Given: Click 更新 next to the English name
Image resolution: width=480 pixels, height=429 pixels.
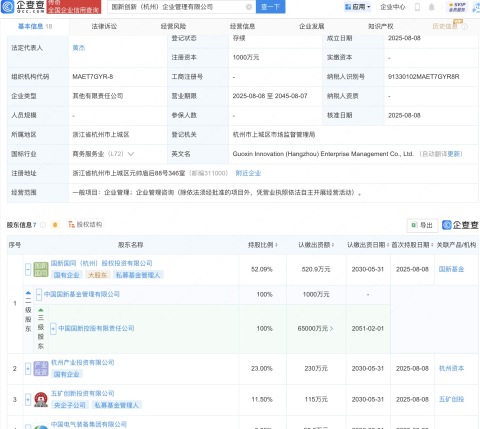Looking at the screenshot, I should tap(455, 154).
